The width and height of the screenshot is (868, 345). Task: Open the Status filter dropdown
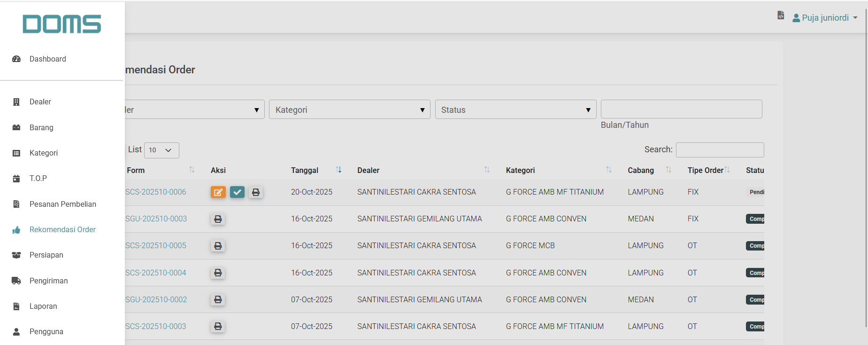tap(515, 110)
